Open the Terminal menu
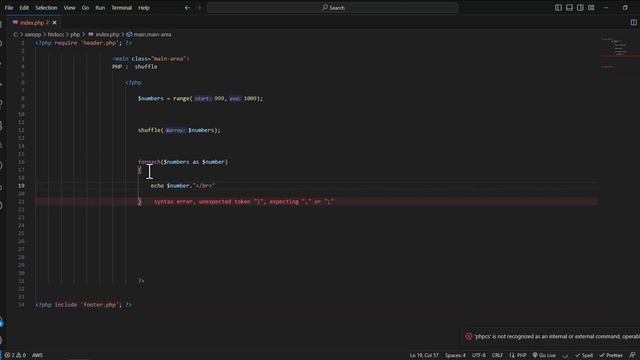The width and height of the screenshot is (640, 360). [122, 7]
